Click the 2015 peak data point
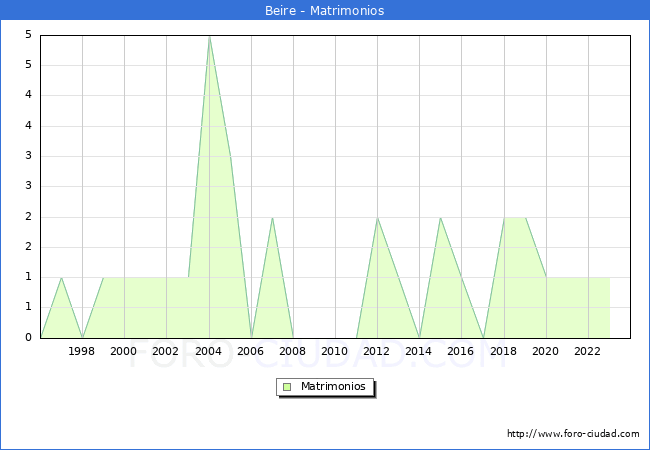The width and height of the screenshot is (650, 450). coord(440,218)
